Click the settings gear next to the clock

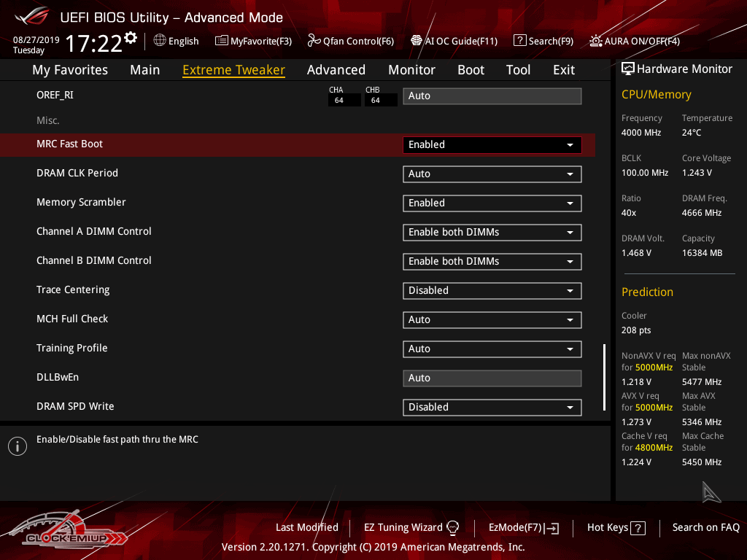(x=131, y=37)
